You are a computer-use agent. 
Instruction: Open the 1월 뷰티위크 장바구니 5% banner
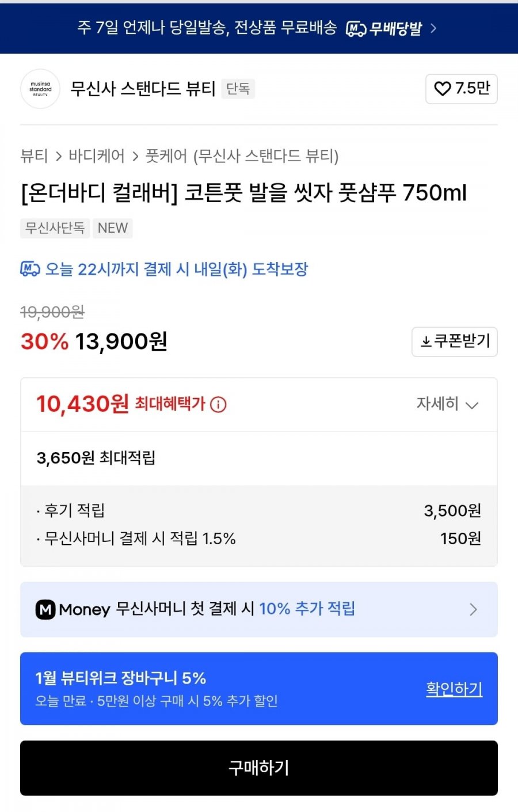click(x=173, y=688)
